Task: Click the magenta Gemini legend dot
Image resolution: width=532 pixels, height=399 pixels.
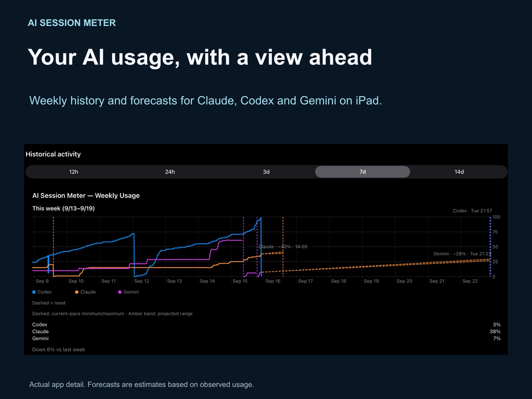Action: [120, 292]
